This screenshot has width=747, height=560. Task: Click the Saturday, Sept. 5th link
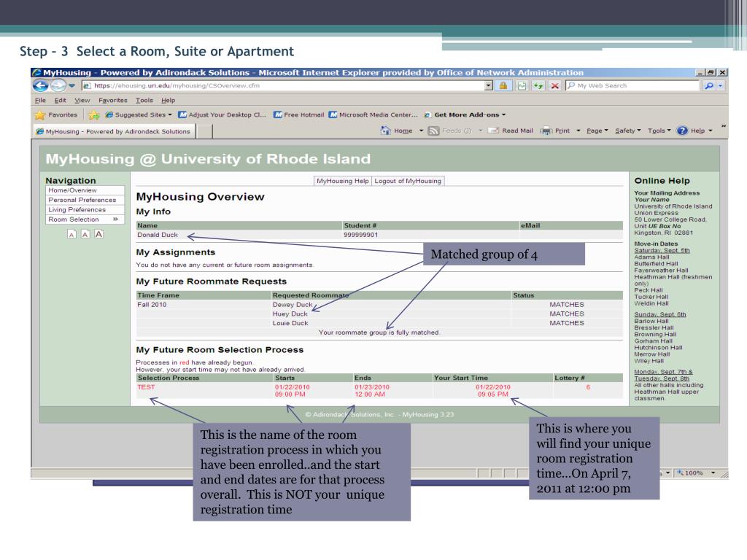662,251
